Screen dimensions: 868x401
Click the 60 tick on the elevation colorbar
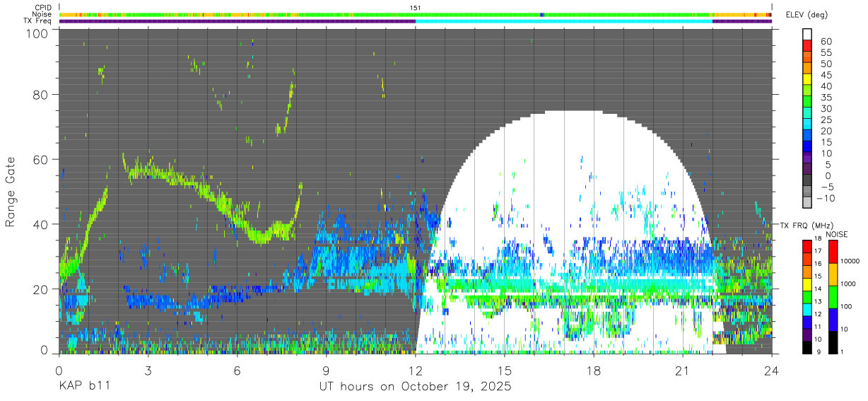pos(825,41)
